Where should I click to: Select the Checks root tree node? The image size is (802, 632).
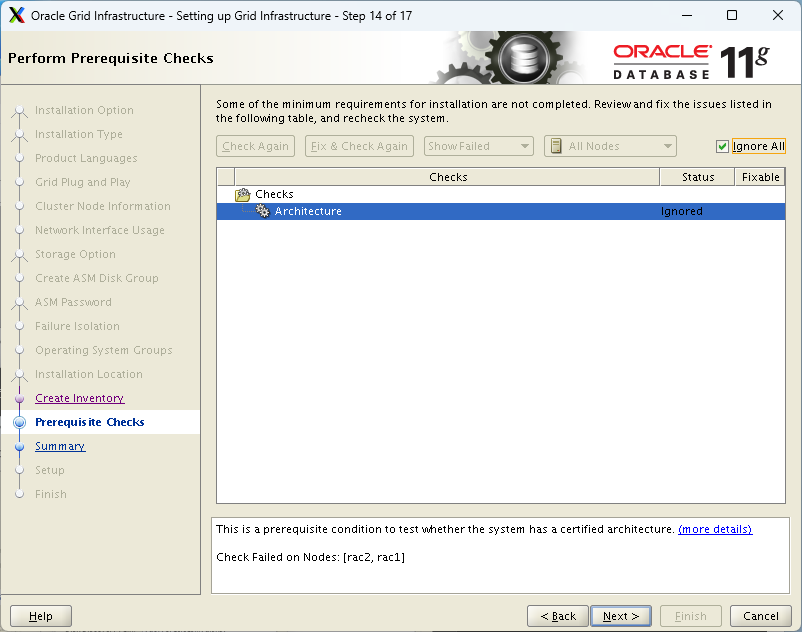coord(274,194)
